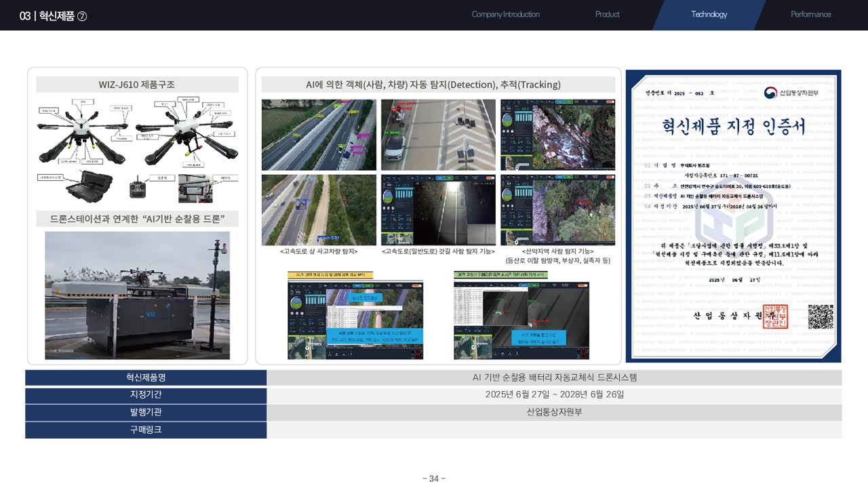
Task: Select the drone remote controller image
Action: [x=138, y=189]
